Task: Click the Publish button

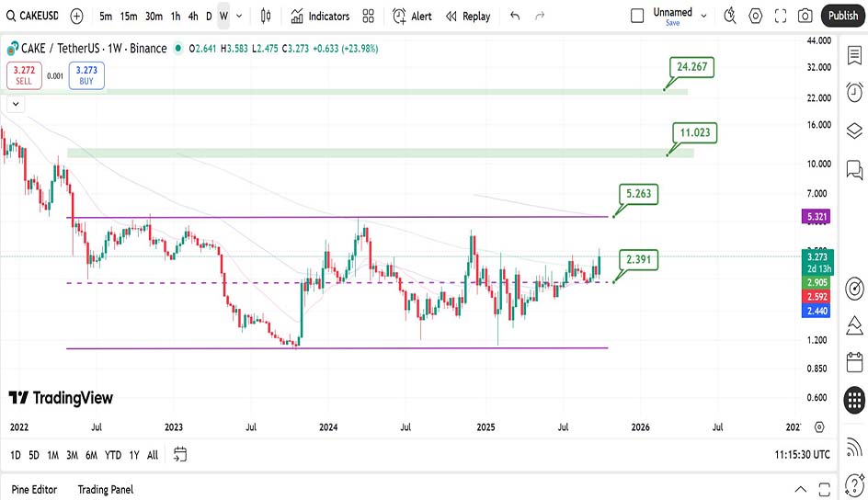Action: click(842, 16)
